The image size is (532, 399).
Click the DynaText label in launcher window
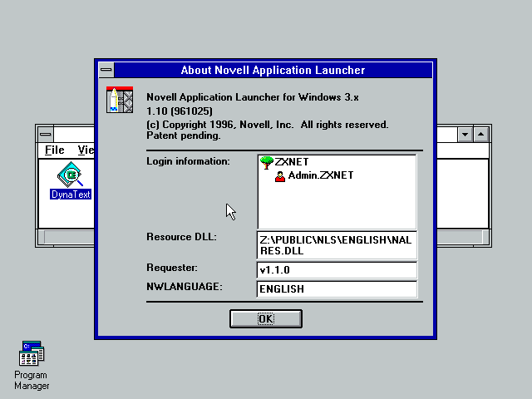point(71,195)
